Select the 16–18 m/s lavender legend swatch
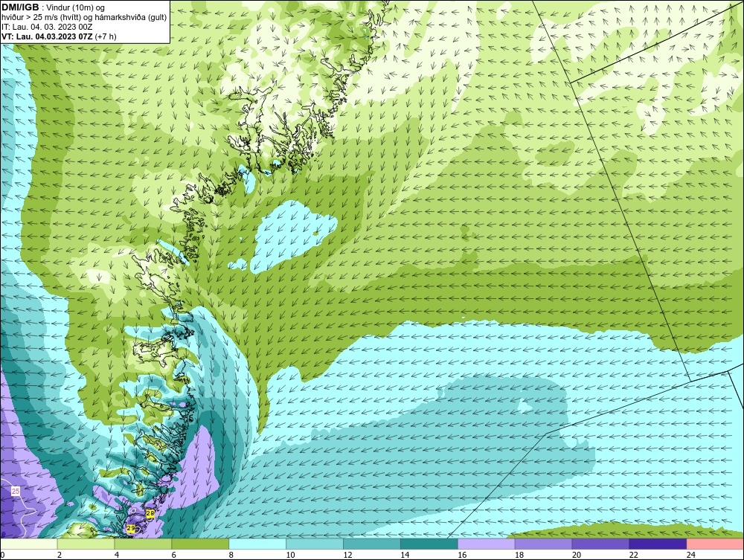 487,544
